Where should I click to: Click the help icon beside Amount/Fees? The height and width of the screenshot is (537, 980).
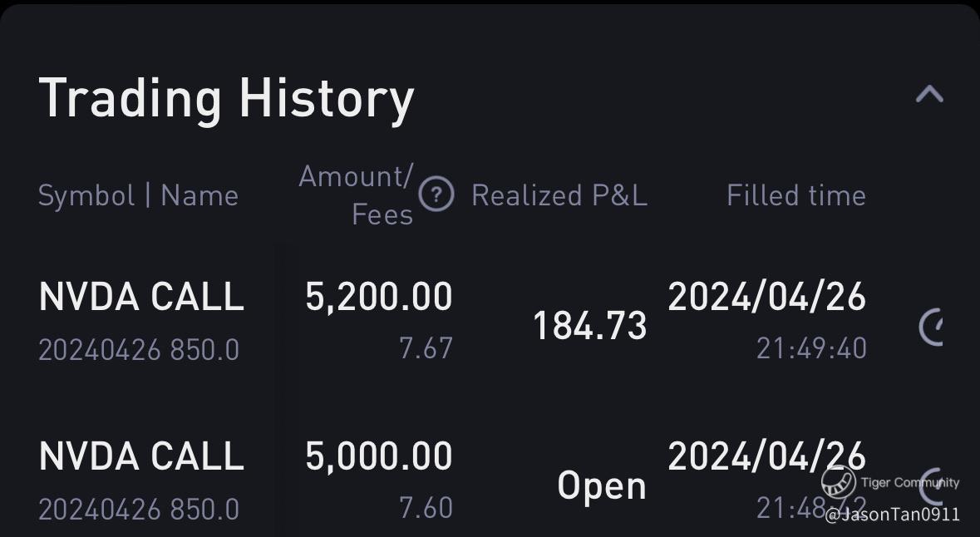click(x=436, y=195)
